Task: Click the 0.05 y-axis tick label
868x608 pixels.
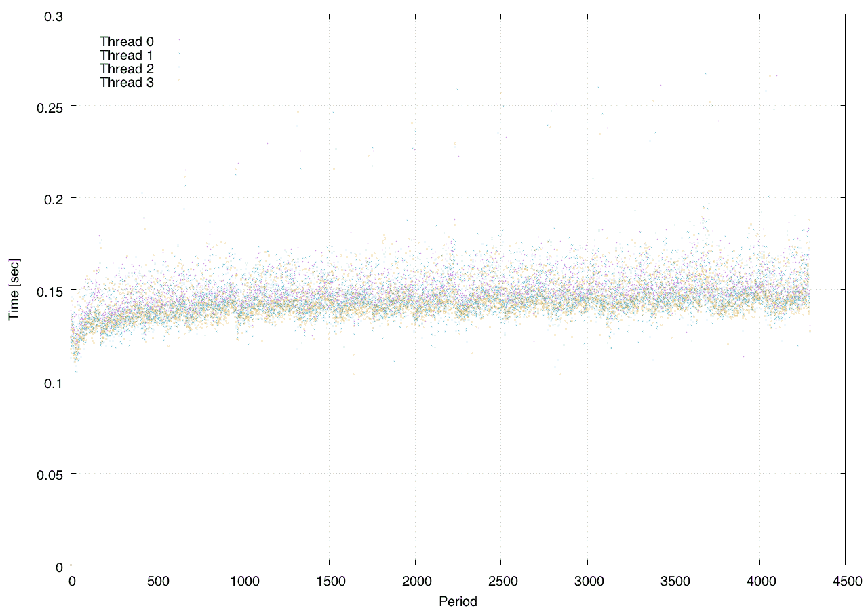Action: [x=50, y=474]
